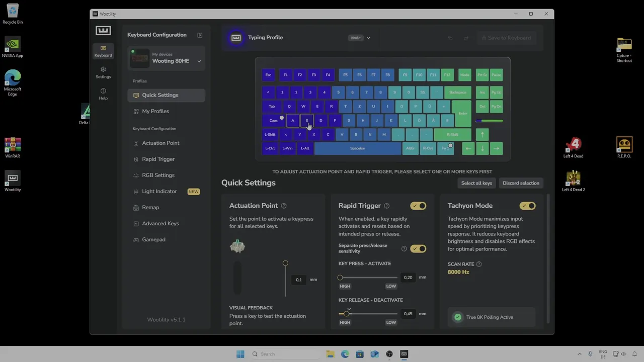The image size is (644, 362).
Task: Disable Tachyon Mode switch
Action: pos(527,206)
